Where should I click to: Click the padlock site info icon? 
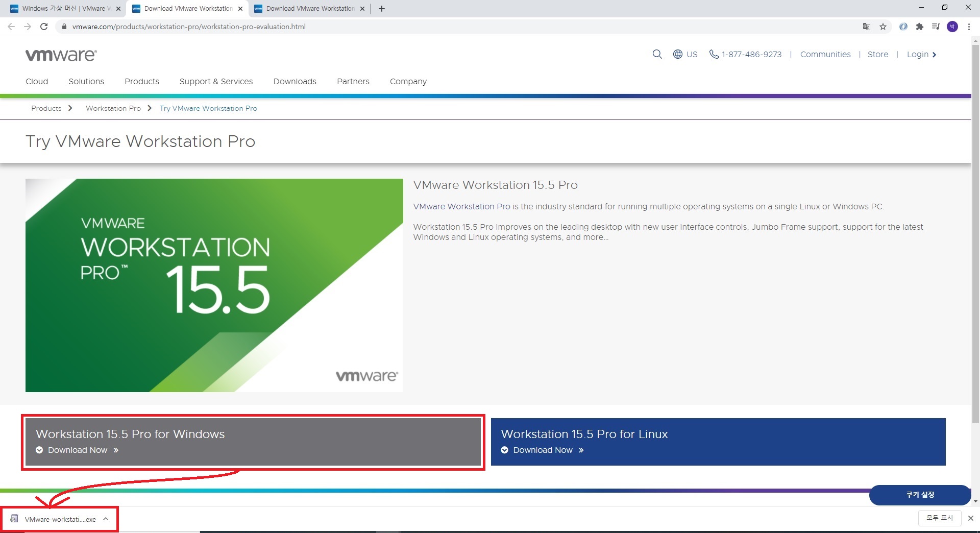(64, 27)
